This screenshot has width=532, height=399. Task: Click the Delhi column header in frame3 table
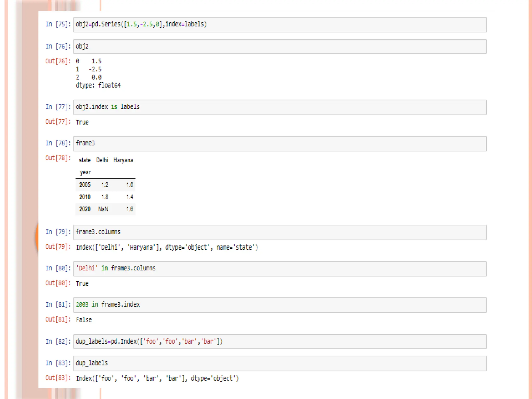(x=102, y=160)
